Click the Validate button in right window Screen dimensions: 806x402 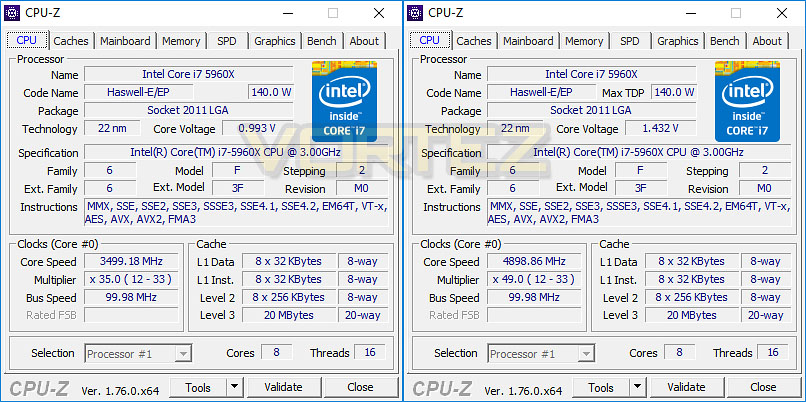686,387
